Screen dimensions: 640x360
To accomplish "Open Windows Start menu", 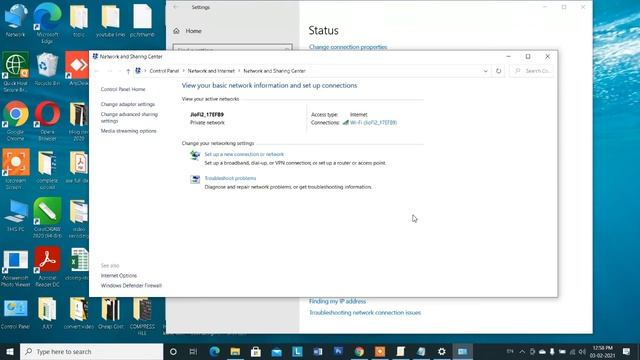I will [10, 351].
